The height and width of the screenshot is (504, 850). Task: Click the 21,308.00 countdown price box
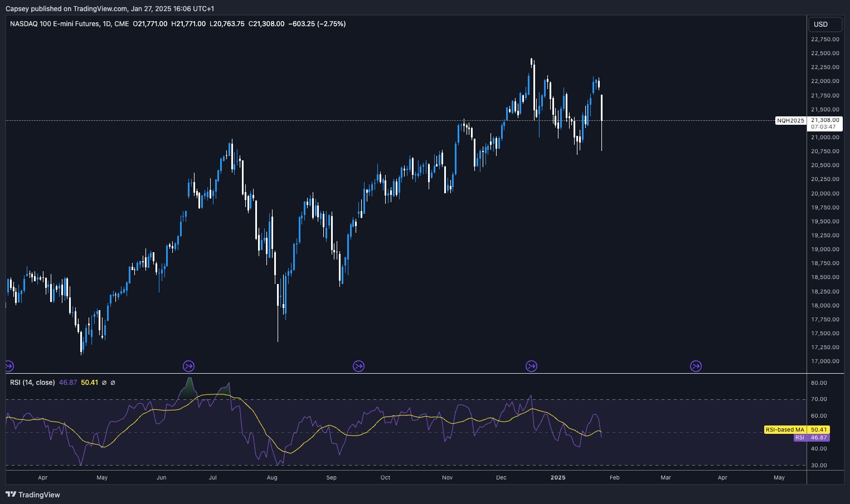tap(825, 123)
